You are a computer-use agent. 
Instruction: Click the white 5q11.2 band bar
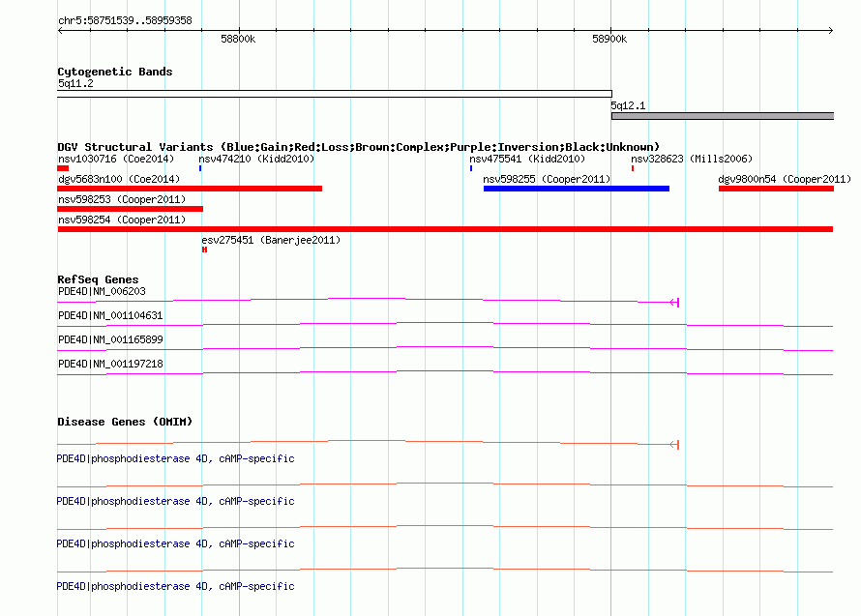(335, 94)
